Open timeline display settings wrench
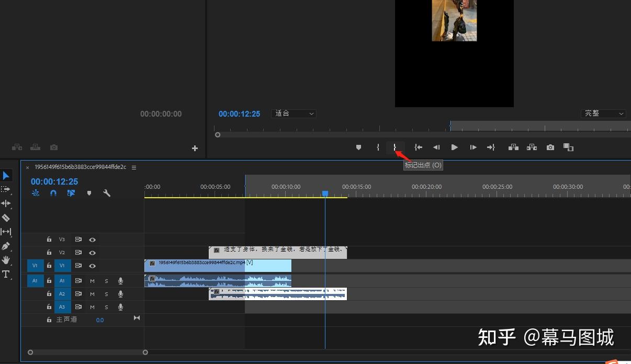 [107, 193]
